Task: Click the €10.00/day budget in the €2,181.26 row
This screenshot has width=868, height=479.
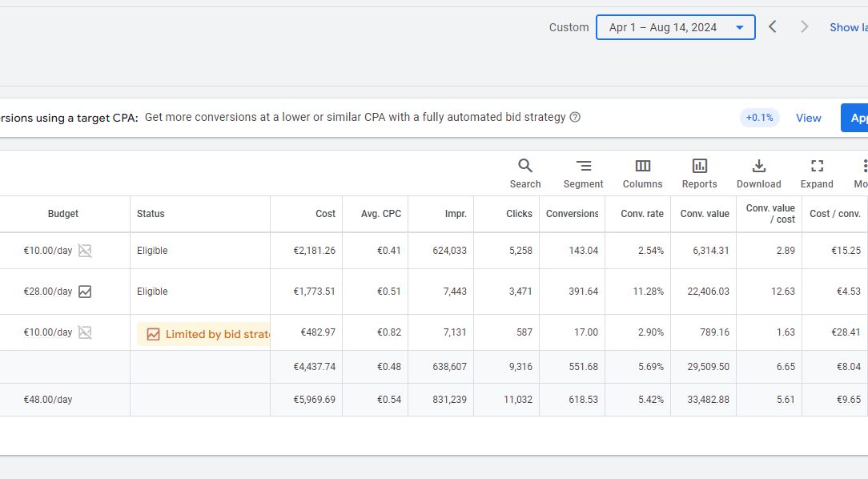Action: pos(47,251)
